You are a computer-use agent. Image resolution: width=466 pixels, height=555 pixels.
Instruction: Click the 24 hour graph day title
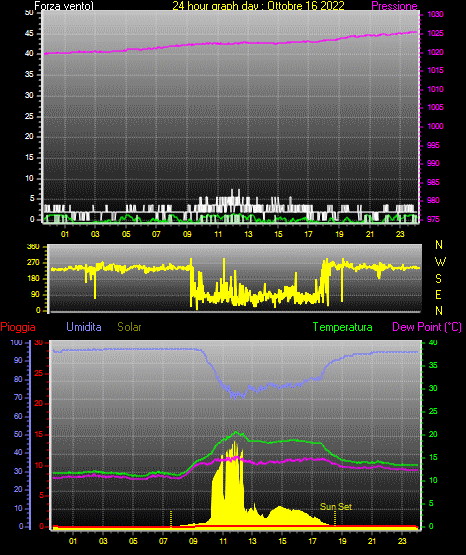258,6
